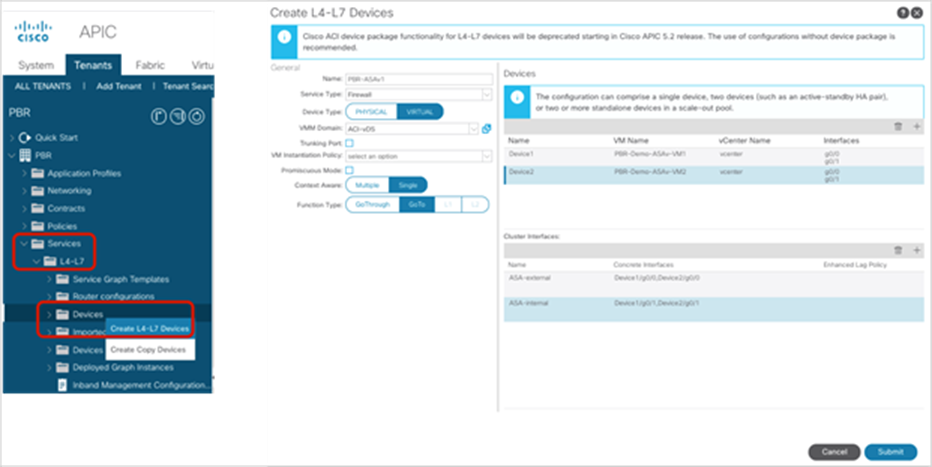Expand the Networking chevron
The height and width of the screenshot is (467, 932).
[24, 191]
